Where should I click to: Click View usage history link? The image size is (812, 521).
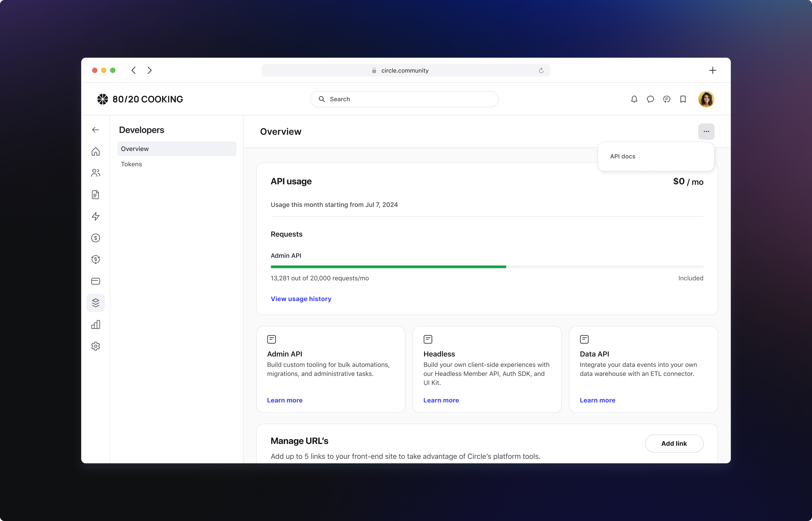[x=301, y=299]
